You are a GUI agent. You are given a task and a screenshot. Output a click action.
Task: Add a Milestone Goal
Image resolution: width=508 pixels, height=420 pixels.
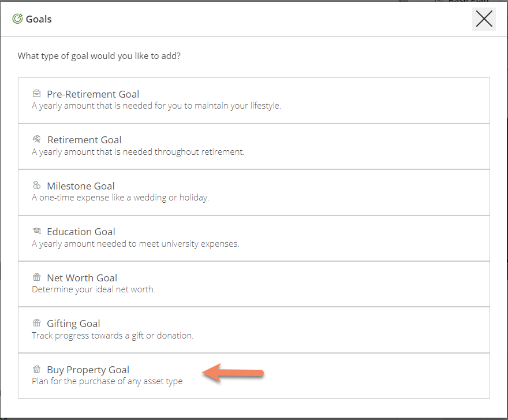(81, 186)
